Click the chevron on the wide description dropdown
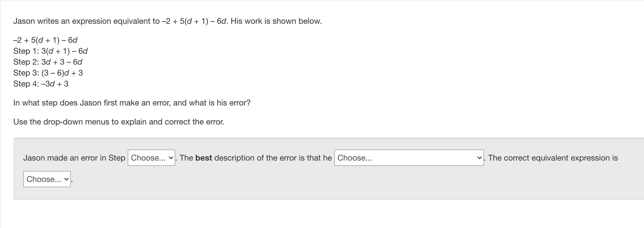This screenshot has width=644, height=228. [479, 158]
